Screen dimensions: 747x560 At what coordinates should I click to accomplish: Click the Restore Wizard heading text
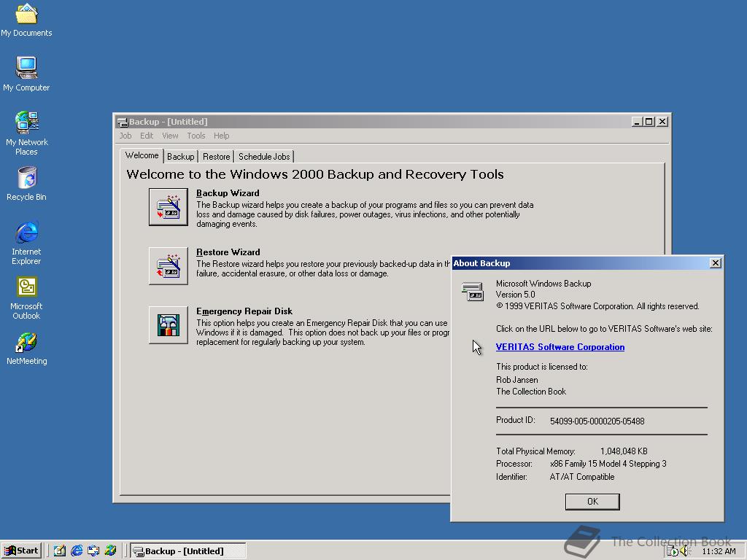[228, 252]
